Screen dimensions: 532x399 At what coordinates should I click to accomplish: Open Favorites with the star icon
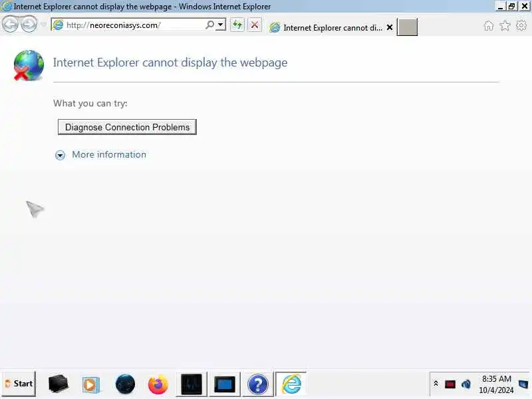coord(505,25)
